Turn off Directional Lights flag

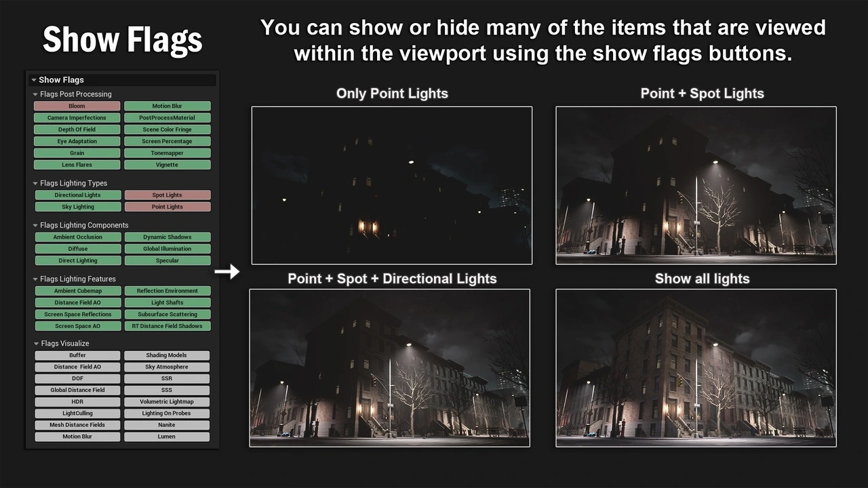point(77,195)
